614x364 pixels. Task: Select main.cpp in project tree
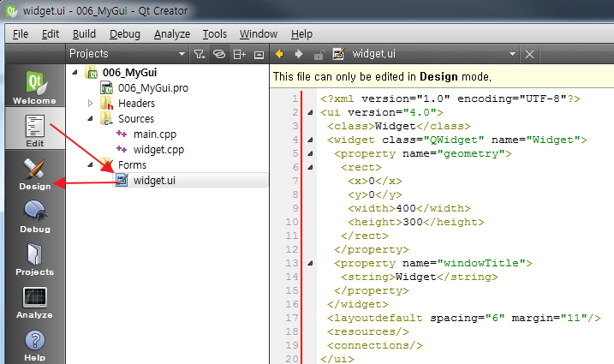point(155,134)
